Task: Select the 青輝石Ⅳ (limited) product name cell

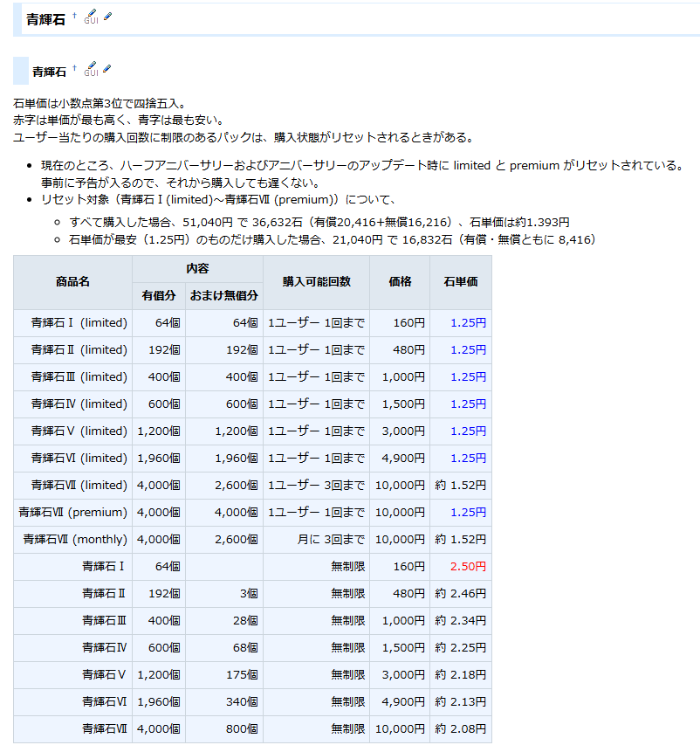Action: click(72, 404)
